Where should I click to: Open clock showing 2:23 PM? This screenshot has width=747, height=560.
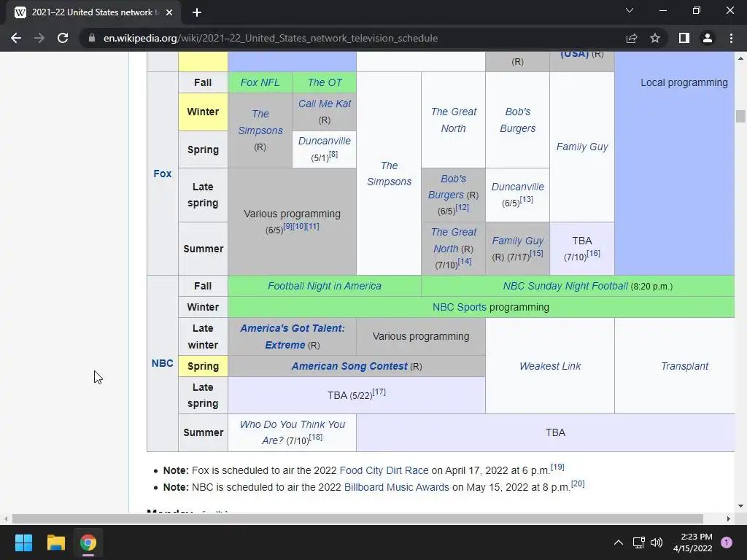coord(693,542)
